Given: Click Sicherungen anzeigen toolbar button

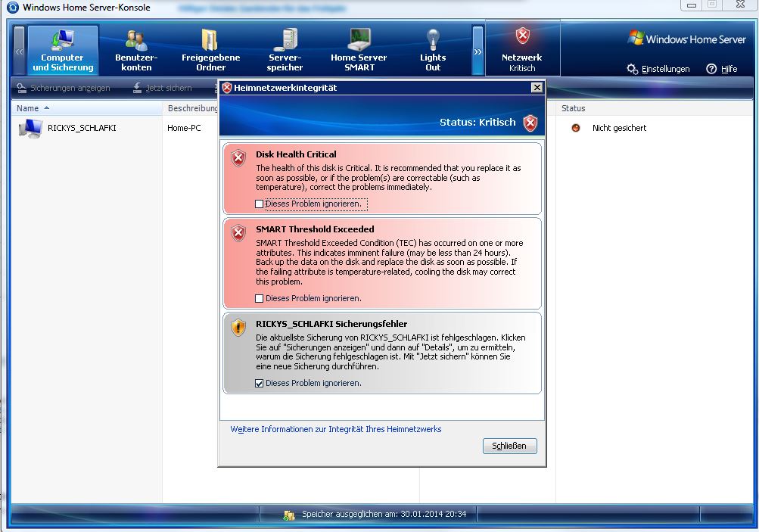Looking at the screenshot, I should [64, 88].
